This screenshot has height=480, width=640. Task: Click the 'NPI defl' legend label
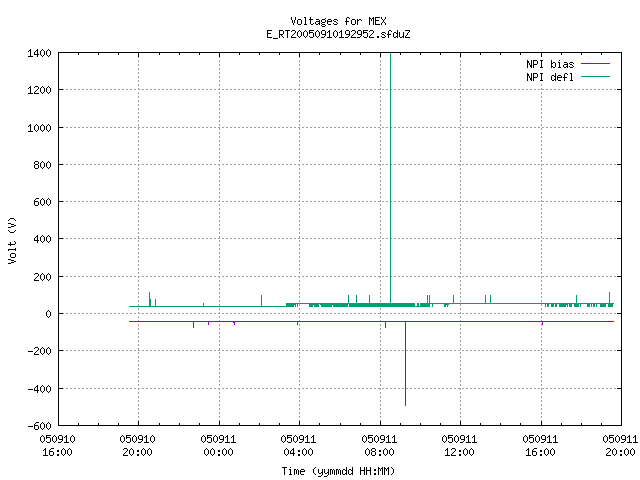tap(550, 77)
